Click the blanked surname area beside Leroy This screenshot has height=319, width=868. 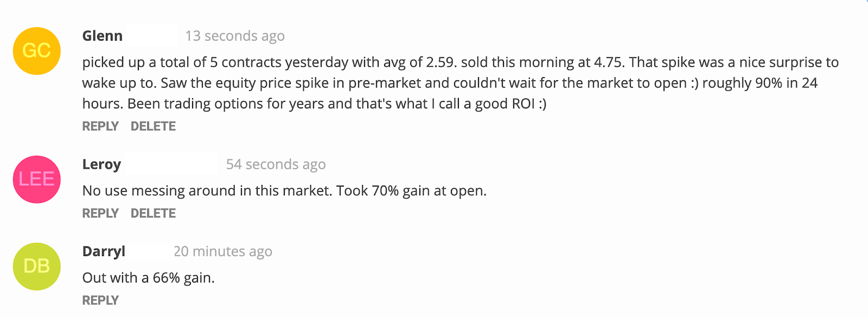(x=171, y=164)
